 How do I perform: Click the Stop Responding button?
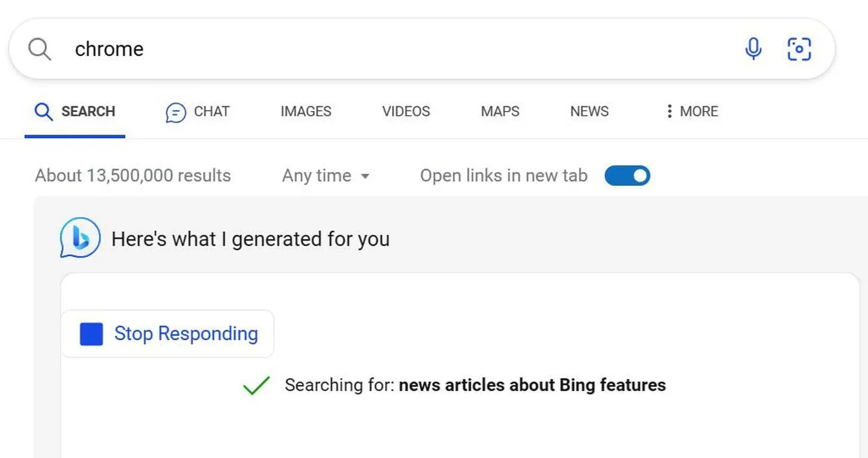(x=168, y=334)
